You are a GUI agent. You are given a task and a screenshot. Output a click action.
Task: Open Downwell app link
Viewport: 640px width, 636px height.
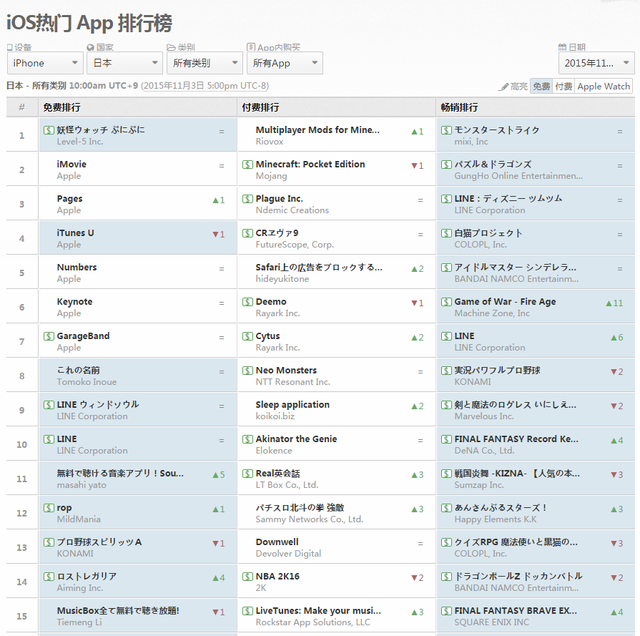(277, 542)
